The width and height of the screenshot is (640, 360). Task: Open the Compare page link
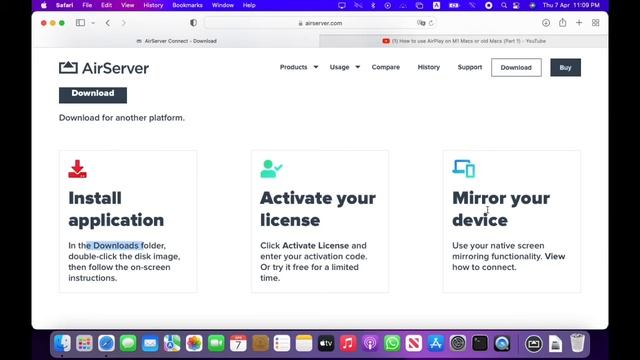click(386, 67)
